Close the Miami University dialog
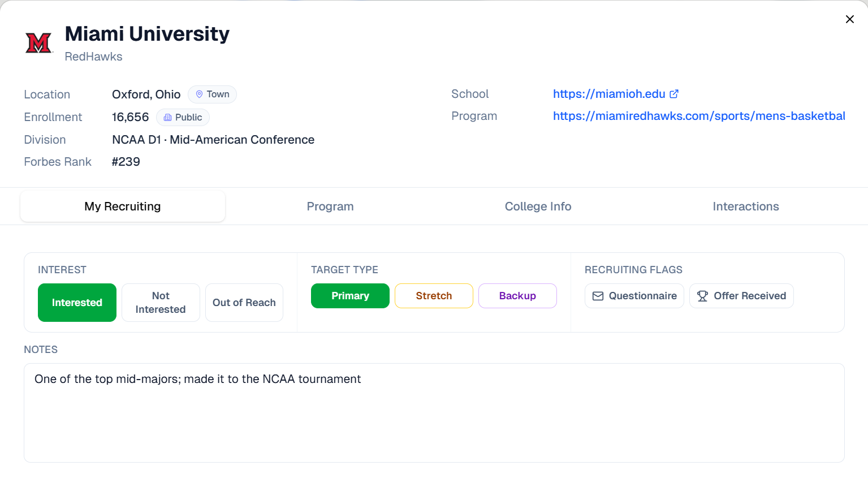The height and width of the screenshot is (478, 868). tap(849, 19)
